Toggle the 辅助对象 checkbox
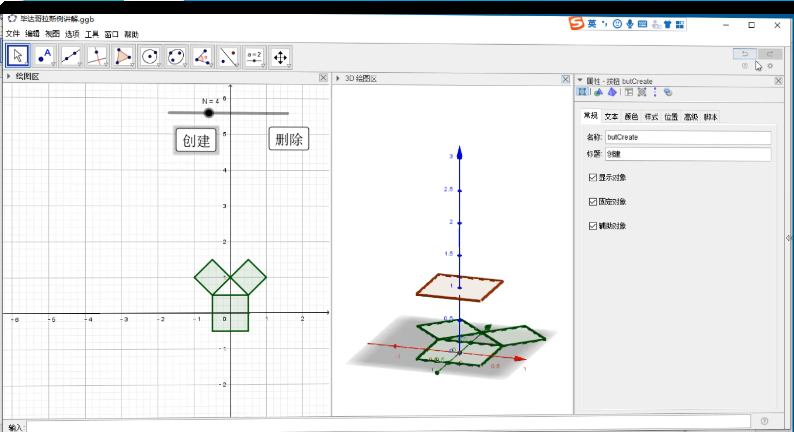The height and width of the screenshot is (432, 794). pyautogui.click(x=594, y=225)
